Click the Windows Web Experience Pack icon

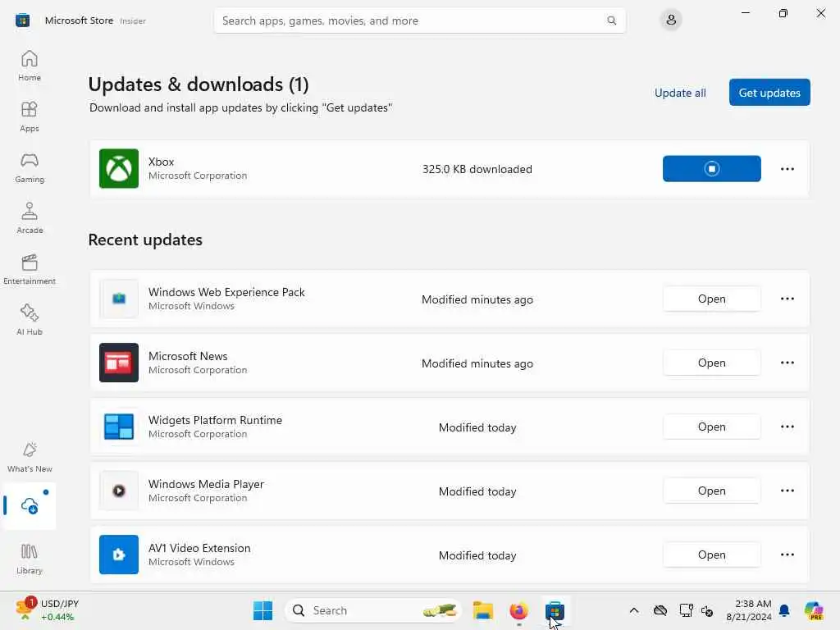pos(119,299)
